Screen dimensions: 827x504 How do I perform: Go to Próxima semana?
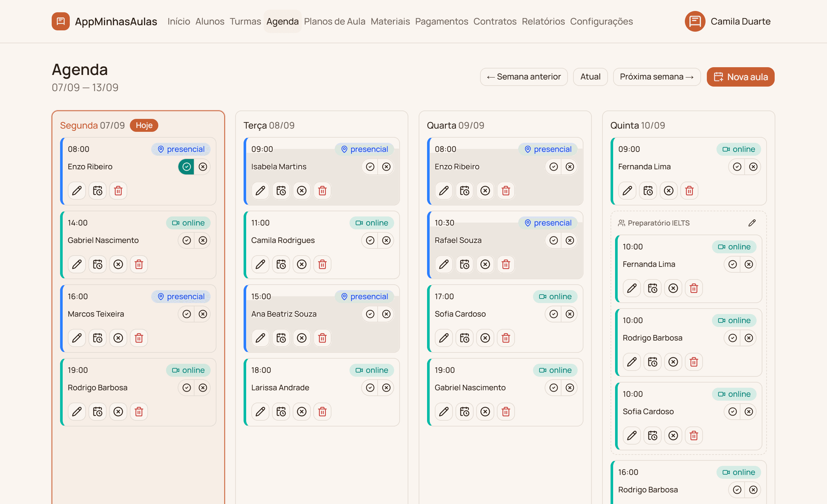point(657,77)
